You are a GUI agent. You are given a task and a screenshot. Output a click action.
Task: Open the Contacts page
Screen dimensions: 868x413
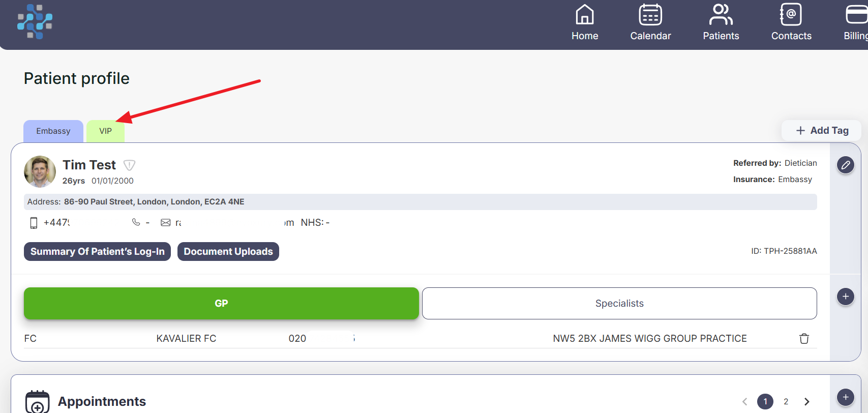coord(791,22)
